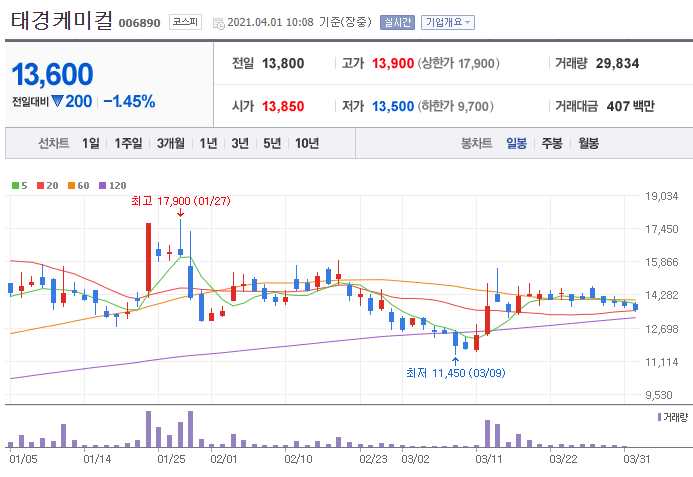Select the 1년 line chart tab
Screen dimensions: 693x477
pos(208,143)
